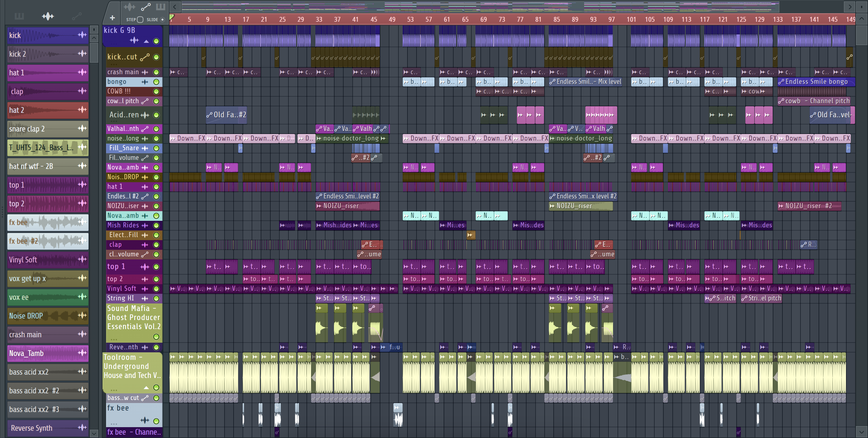Mute the String HI track

pos(156,298)
